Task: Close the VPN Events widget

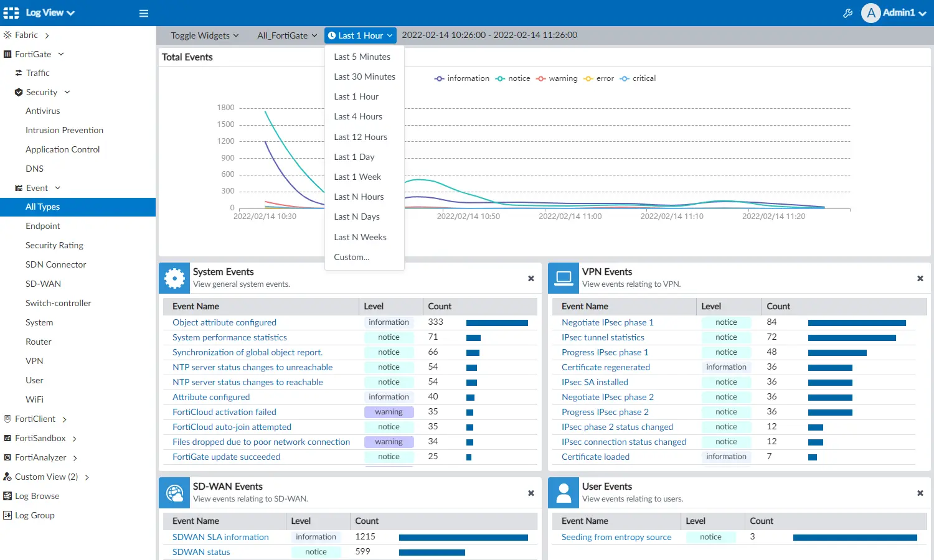Action: tap(920, 278)
